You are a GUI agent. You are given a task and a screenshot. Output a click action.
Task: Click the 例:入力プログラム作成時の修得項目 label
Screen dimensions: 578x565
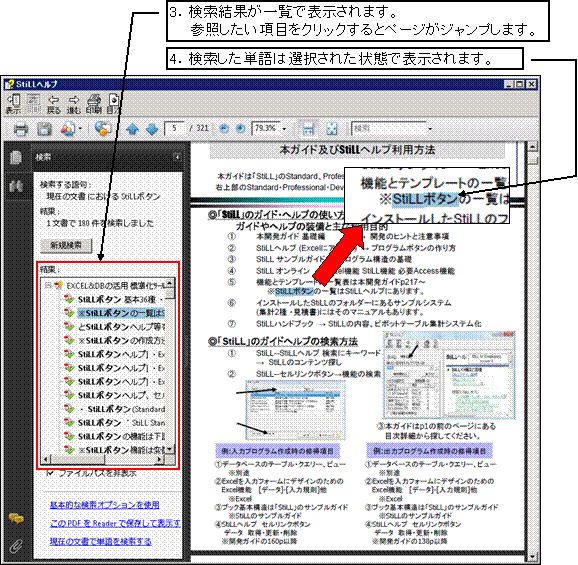point(277,451)
